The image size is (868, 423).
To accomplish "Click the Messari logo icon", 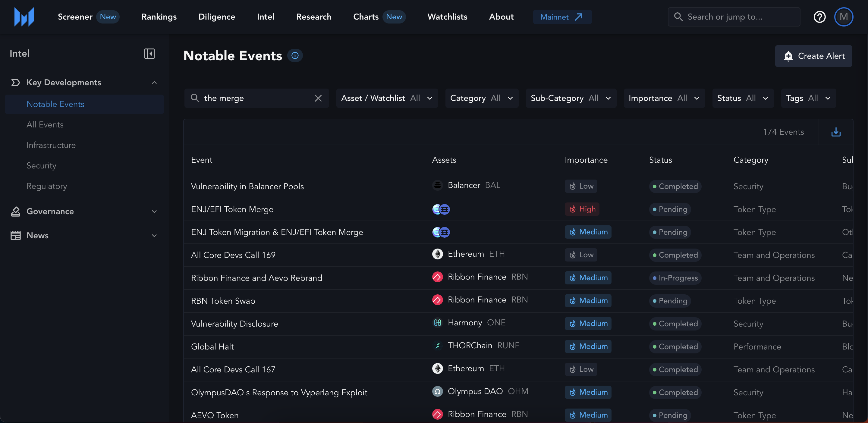I will [24, 17].
